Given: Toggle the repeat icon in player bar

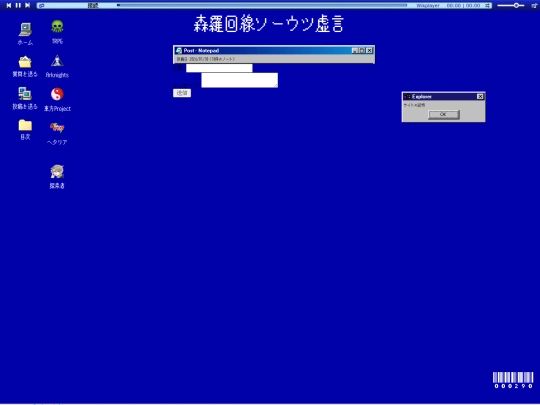Looking at the screenshot, I should tap(42, 6).
